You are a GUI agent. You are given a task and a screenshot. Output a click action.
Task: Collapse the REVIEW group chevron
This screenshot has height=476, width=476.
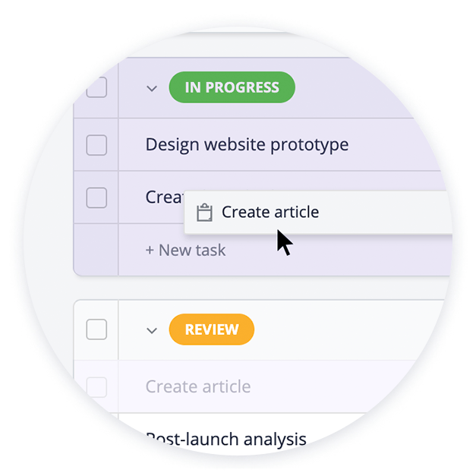pos(152,330)
